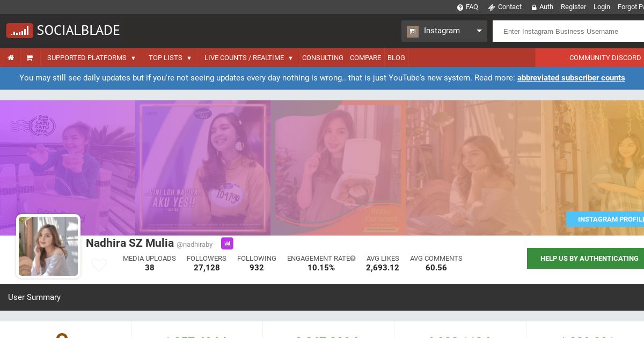Click the Auth link text
The height and width of the screenshot is (338, 644).
[x=546, y=7]
